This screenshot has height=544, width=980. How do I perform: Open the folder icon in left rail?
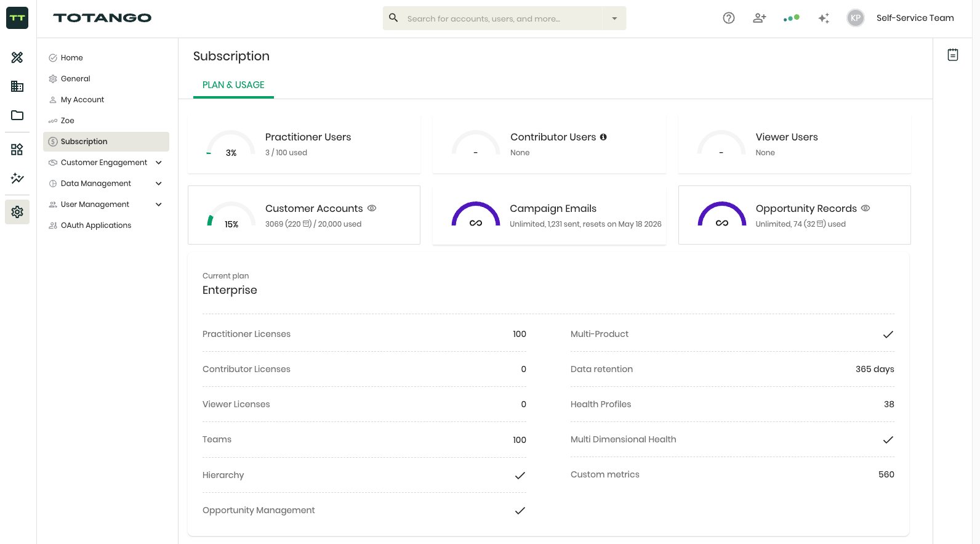pos(17,115)
